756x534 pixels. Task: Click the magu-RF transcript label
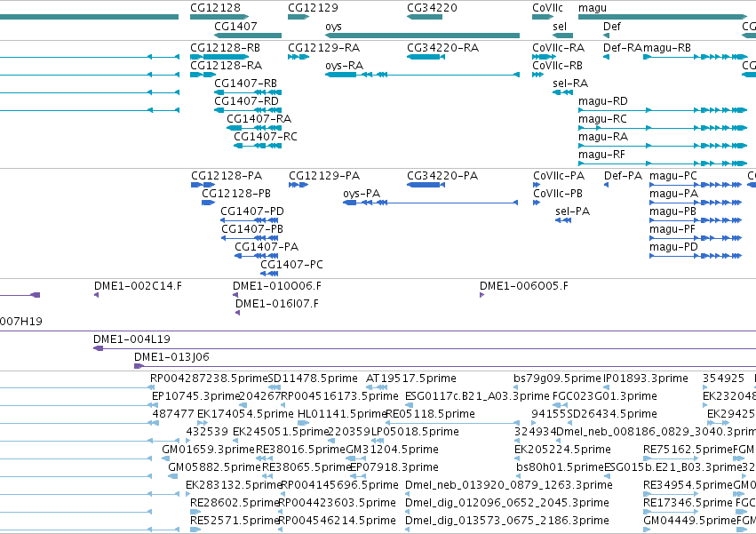(601, 155)
